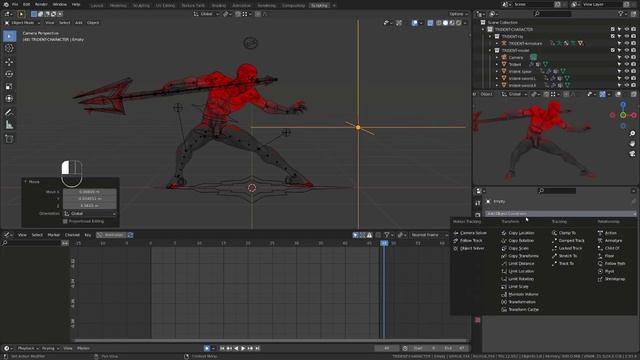This screenshot has height=360, width=640.
Task: Click the current frame playhead marker
Action: pos(384,243)
